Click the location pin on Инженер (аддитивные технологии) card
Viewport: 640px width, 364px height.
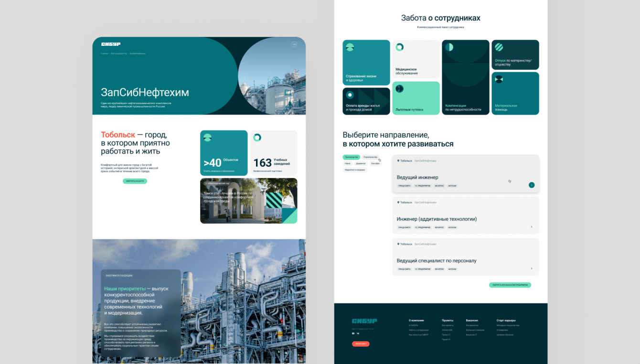[x=398, y=203]
